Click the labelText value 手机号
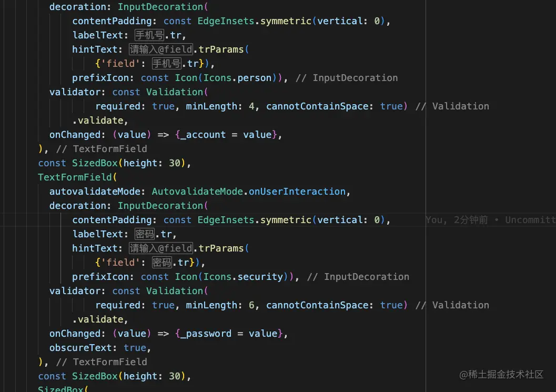This screenshot has height=392, width=556. pos(149,35)
